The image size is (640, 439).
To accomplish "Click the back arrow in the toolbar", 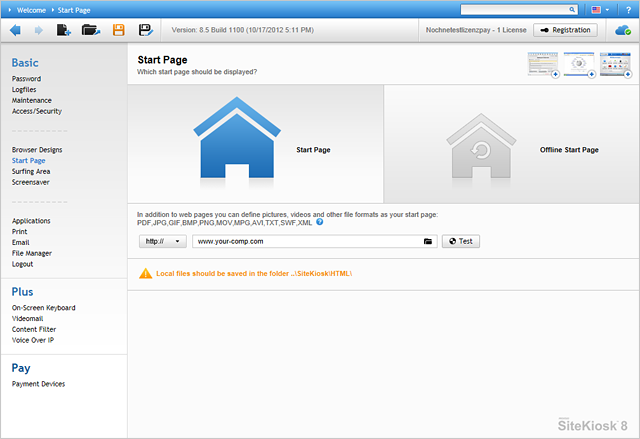I will (15, 30).
